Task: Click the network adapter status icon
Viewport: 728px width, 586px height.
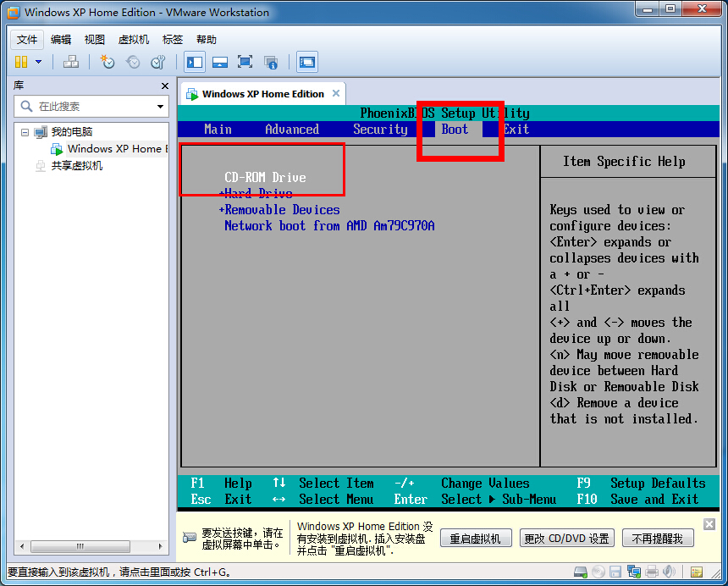Action: [x=633, y=572]
